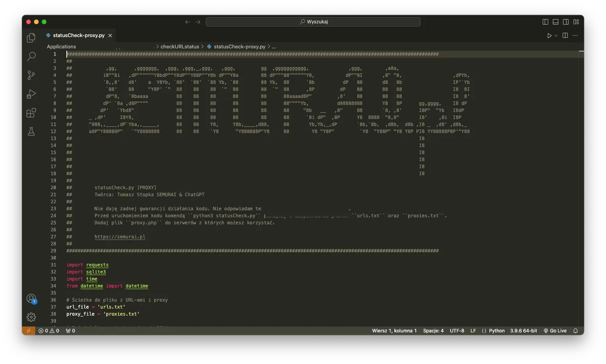Open the Manage gear menu

click(31, 317)
